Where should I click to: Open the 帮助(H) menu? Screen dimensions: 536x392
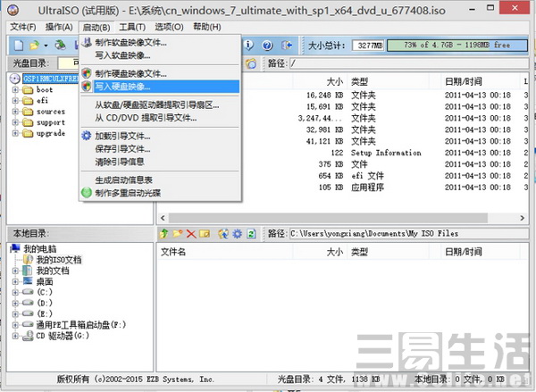tap(207, 27)
